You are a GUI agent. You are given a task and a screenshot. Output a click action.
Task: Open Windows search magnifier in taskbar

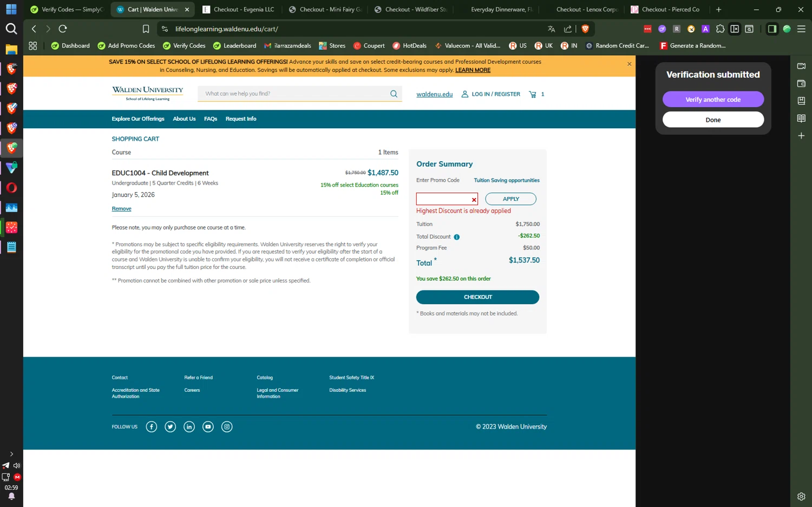[x=11, y=29]
